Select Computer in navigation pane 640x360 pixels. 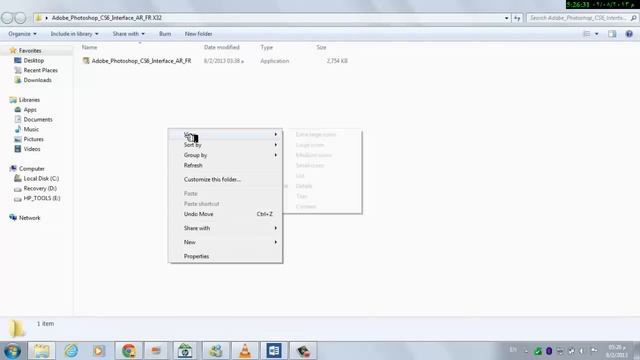point(31,169)
